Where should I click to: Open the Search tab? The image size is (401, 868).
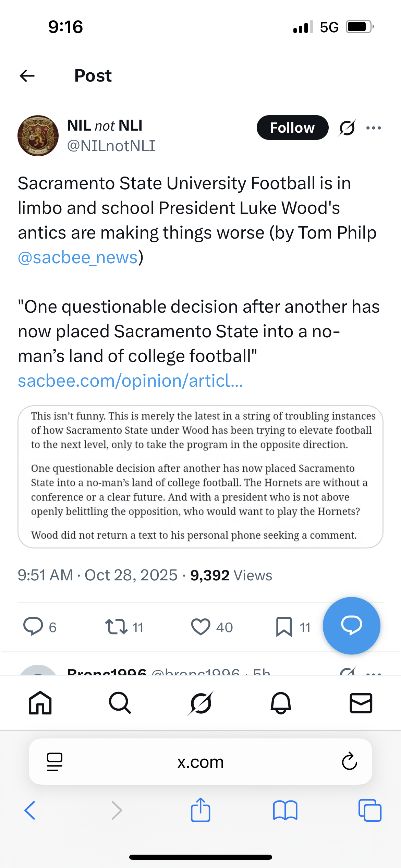point(120,703)
